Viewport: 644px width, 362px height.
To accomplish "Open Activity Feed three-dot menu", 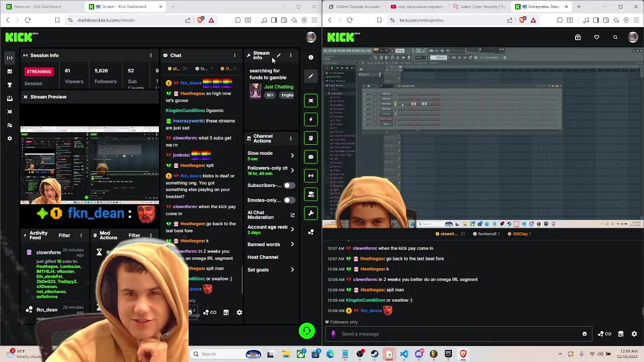I will pyautogui.click(x=81, y=235).
